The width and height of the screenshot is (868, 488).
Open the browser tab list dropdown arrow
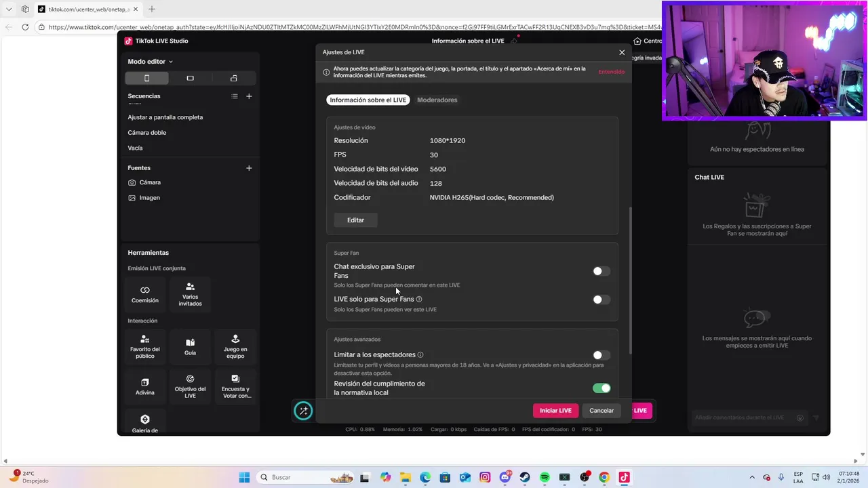point(9,9)
